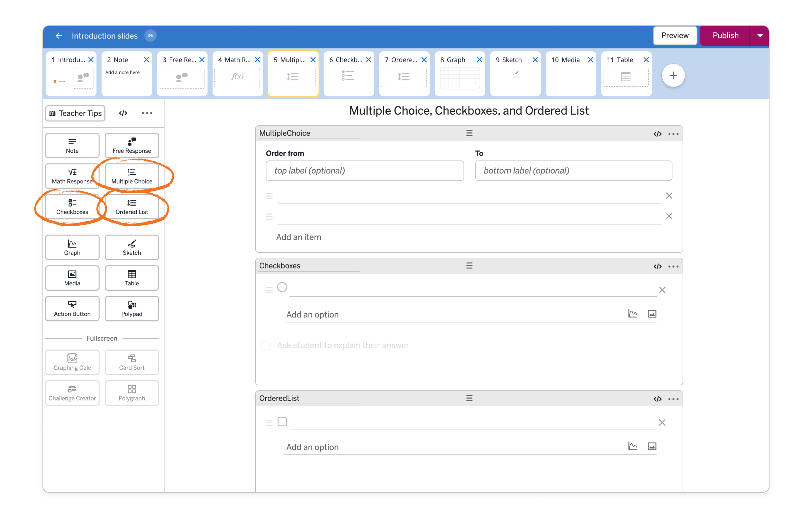The width and height of the screenshot is (812, 518).
Task: Expand the Publish dropdown arrow
Action: pyautogui.click(x=760, y=36)
